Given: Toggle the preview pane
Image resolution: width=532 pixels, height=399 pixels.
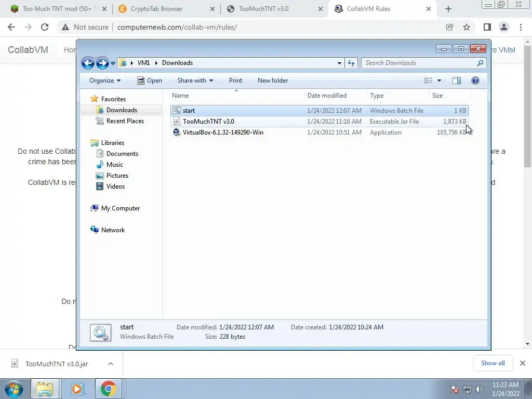Looking at the screenshot, I should [x=457, y=81].
